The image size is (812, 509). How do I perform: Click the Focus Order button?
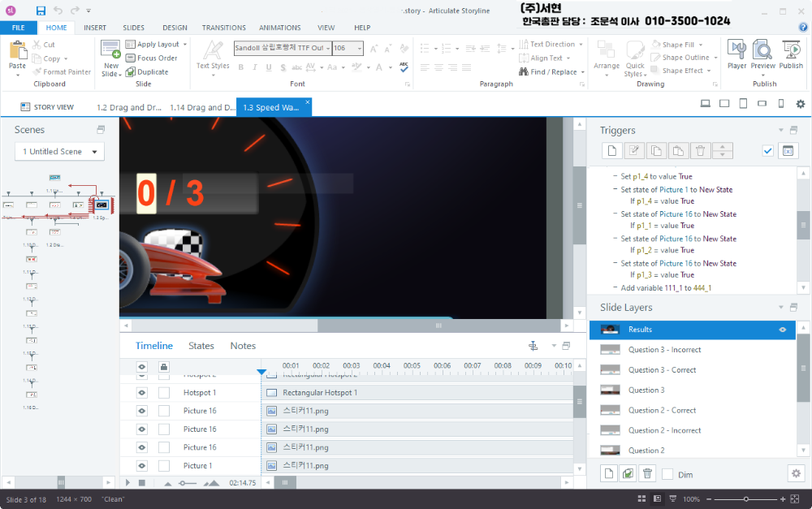(151, 58)
